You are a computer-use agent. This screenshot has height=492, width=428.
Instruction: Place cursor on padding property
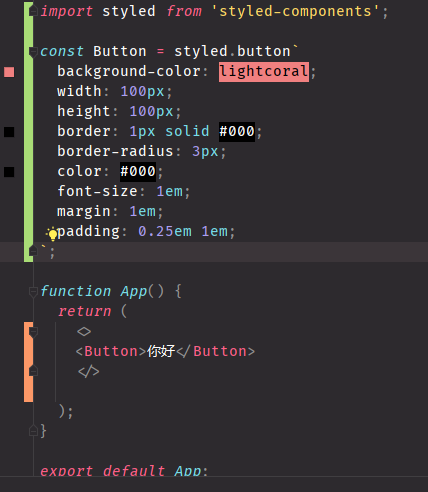(88, 232)
